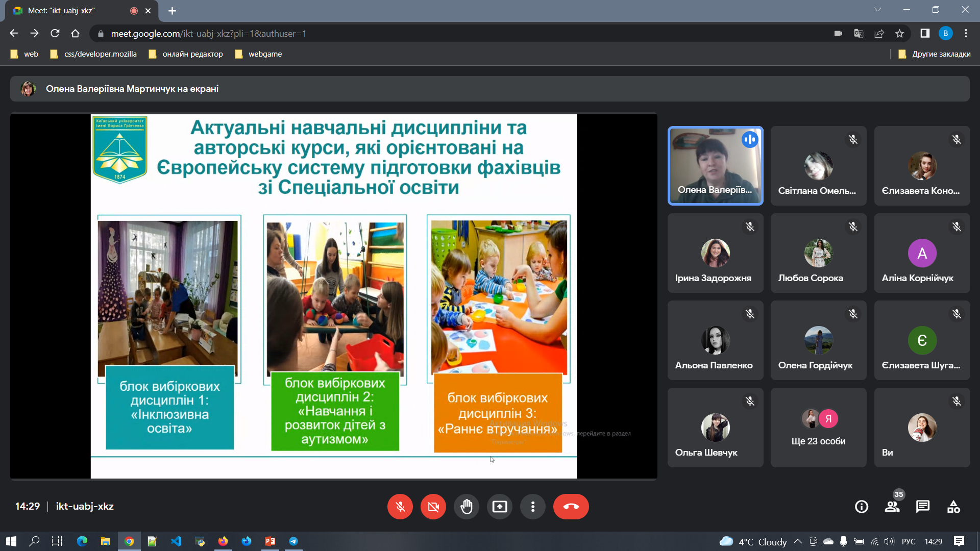Image resolution: width=980 pixels, height=551 pixels.
Task: Open 'Другие закладки' bookmarks folder
Action: point(935,54)
